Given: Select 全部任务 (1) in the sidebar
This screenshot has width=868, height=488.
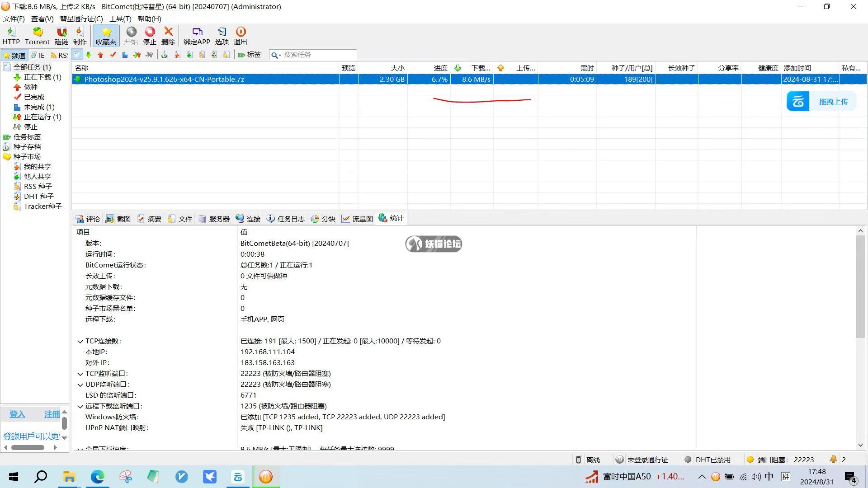Looking at the screenshot, I should click(27, 67).
